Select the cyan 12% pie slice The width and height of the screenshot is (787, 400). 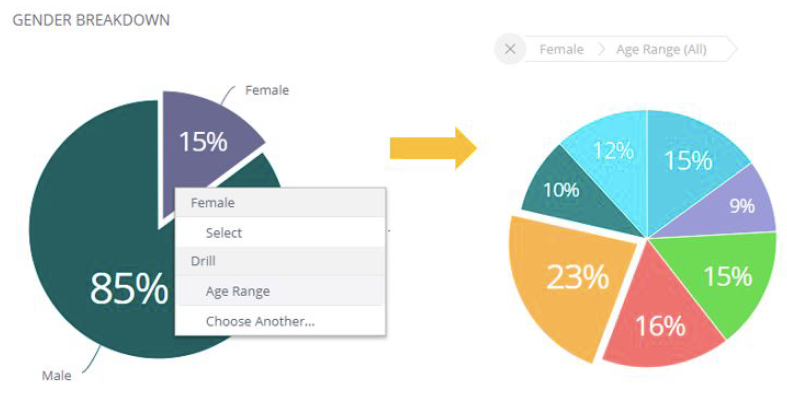pos(610,150)
